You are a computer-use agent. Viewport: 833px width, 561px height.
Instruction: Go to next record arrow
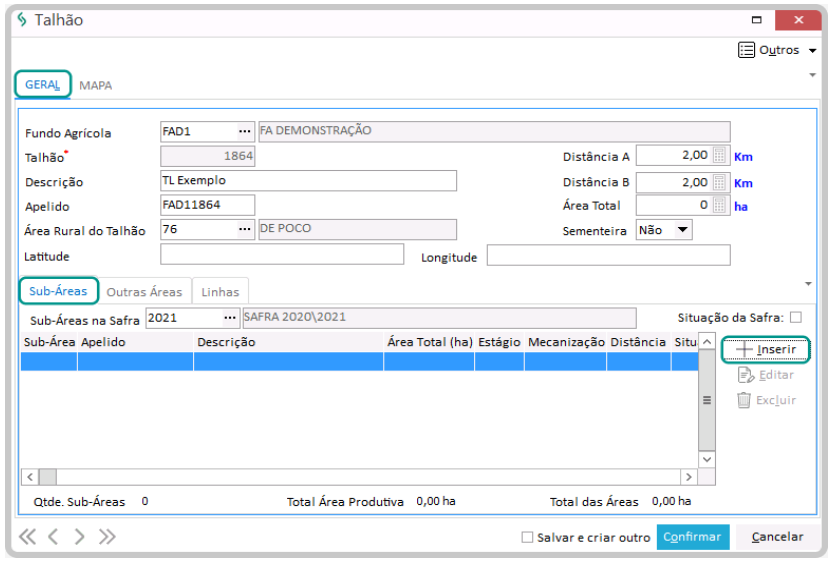[80, 537]
